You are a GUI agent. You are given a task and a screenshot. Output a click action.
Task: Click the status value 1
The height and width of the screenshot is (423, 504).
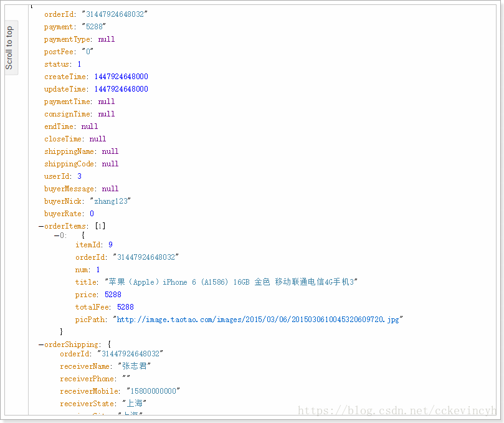[x=79, y=64]
